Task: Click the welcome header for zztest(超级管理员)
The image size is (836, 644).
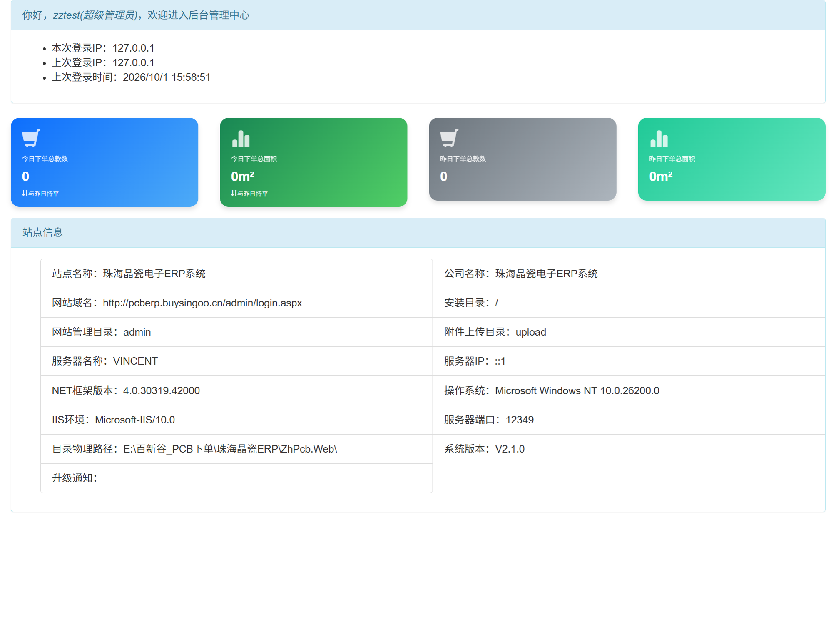Action: 418,15
